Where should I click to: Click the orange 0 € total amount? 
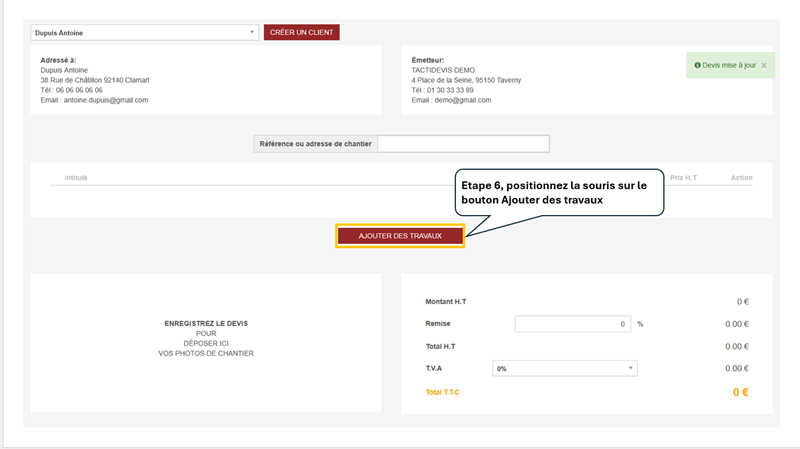(741, 392)
